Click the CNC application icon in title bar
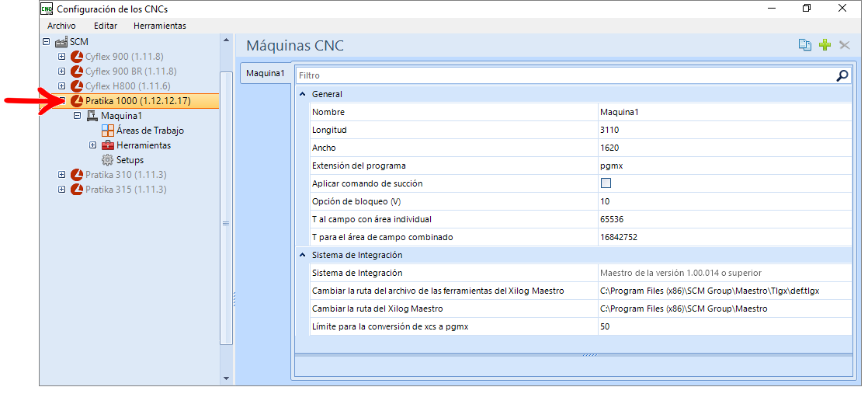This screenshot has width=868, height=394. click(47, 9)
